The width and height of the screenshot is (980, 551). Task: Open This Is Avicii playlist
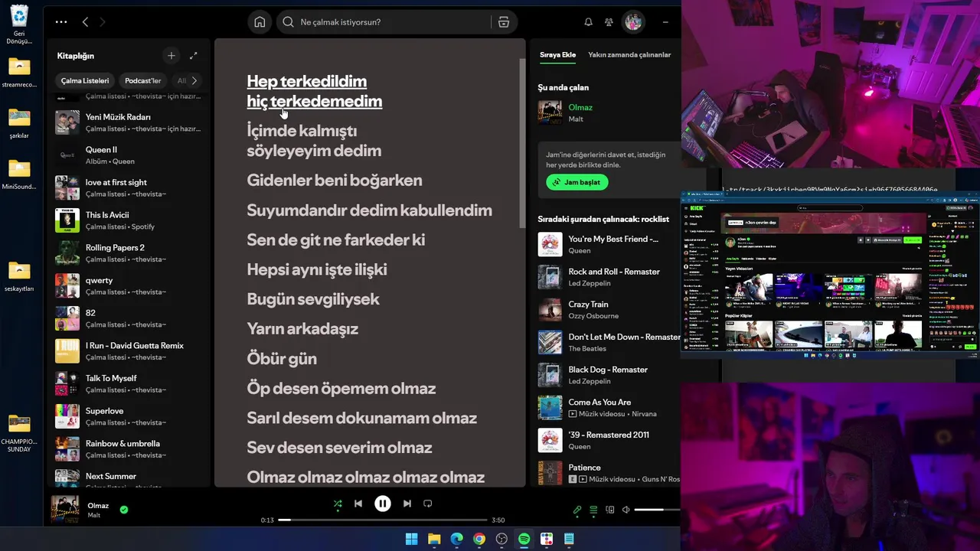(x=129, y=220)
